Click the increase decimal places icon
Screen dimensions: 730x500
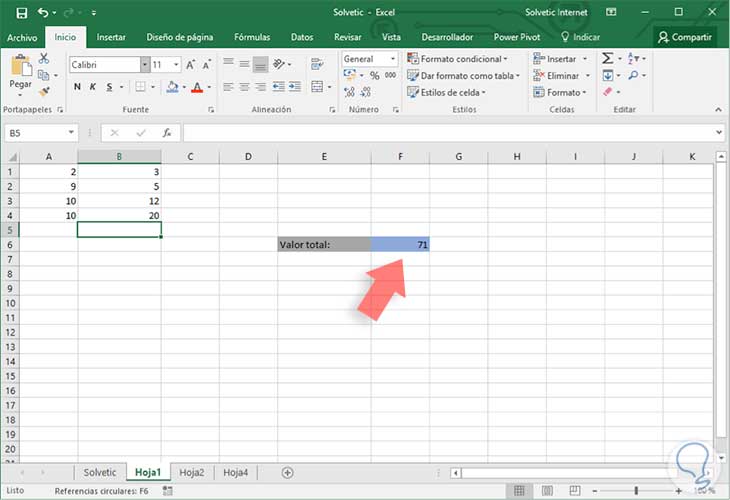[x=349, y=92]
